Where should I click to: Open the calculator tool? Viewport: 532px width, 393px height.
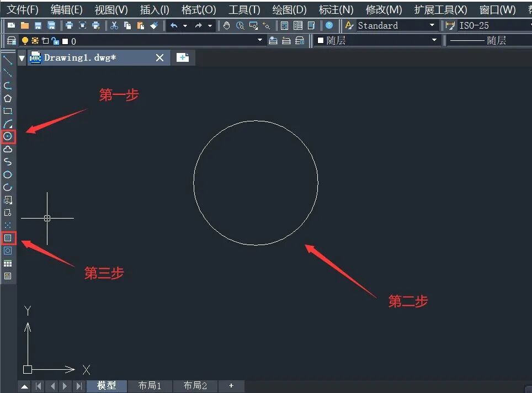[285, 25]
